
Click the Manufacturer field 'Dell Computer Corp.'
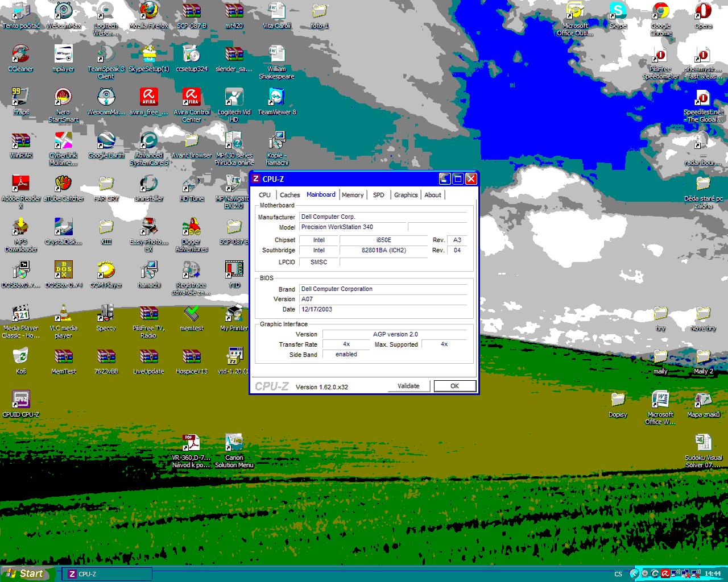383,217
